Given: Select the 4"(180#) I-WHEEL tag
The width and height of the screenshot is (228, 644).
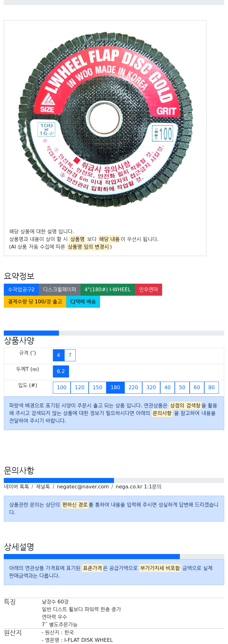Looking at the screenshot, I should (108, 290).
